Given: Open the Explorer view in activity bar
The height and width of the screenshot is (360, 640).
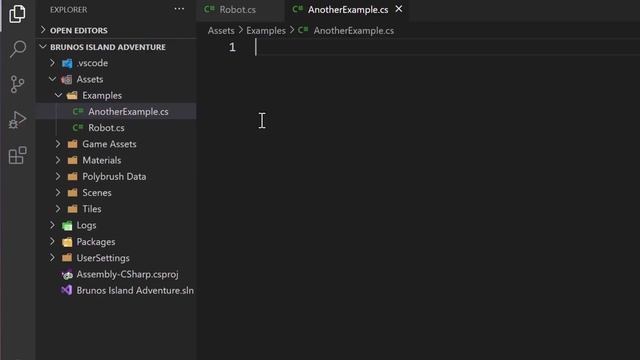Looking at the screenshot, I should (17, 13).
